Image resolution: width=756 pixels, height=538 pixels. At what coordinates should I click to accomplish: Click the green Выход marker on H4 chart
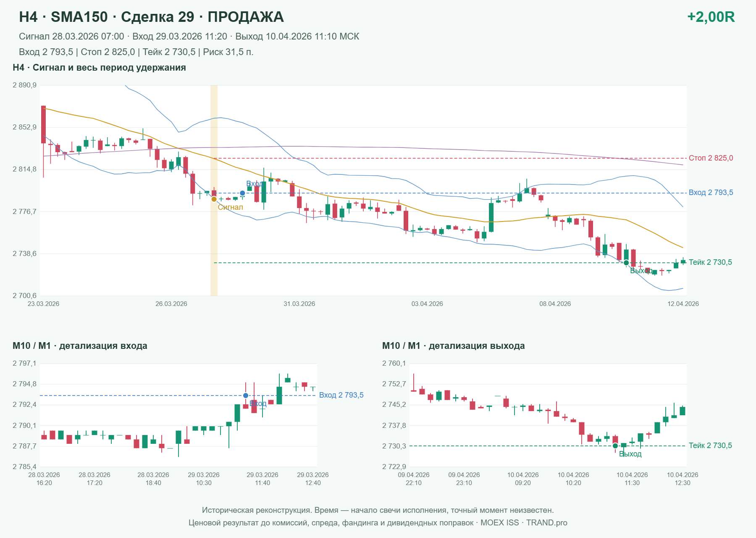click(626, 263)
